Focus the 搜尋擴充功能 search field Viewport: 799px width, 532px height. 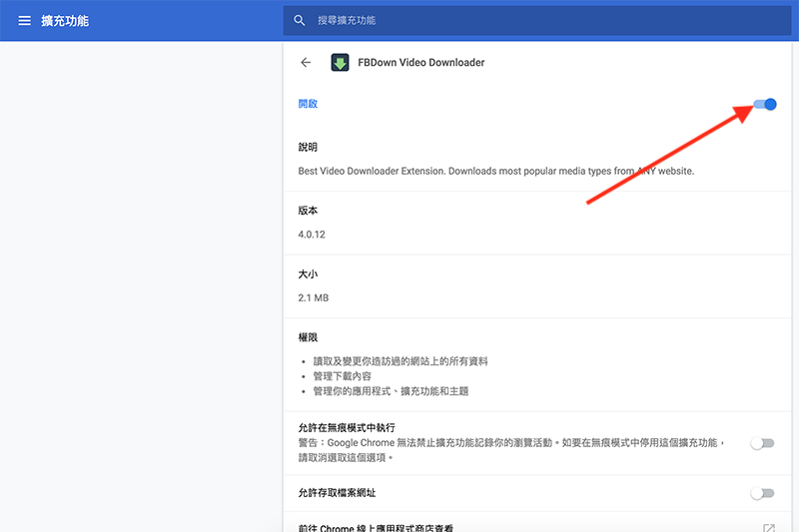pyautogui.click(x=499, y=21)
